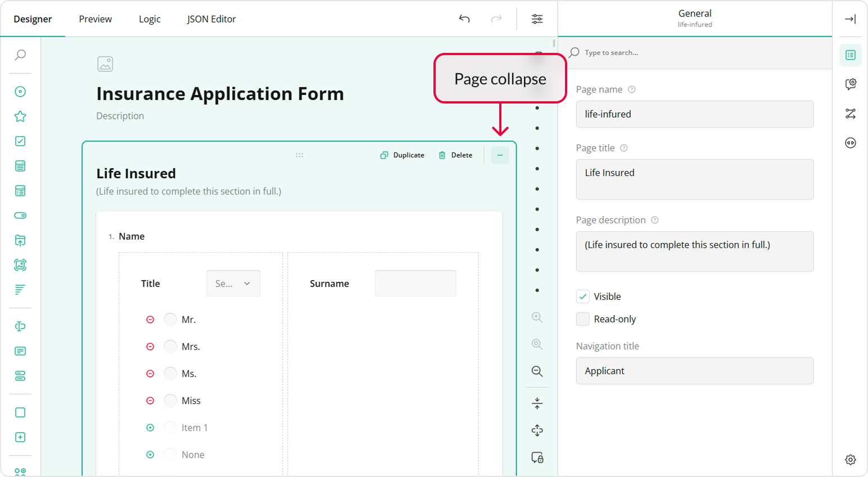The height and width of the screenshot is (477, 868).
Task: Click the Delete page button
Action: [x=455, y=155]
